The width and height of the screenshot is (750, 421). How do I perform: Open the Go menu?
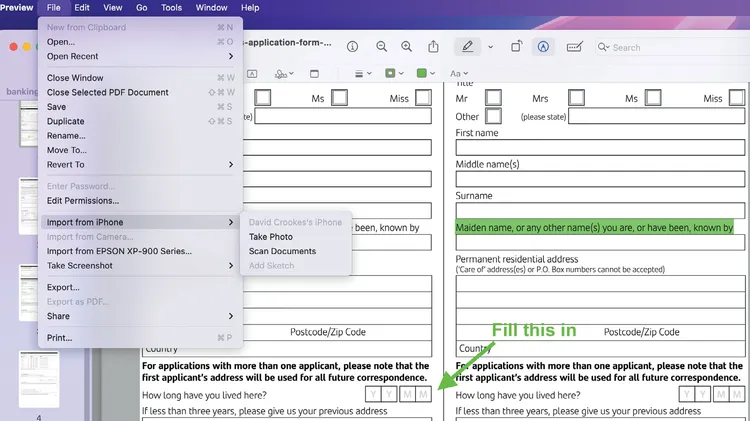(x=142, y=8)
